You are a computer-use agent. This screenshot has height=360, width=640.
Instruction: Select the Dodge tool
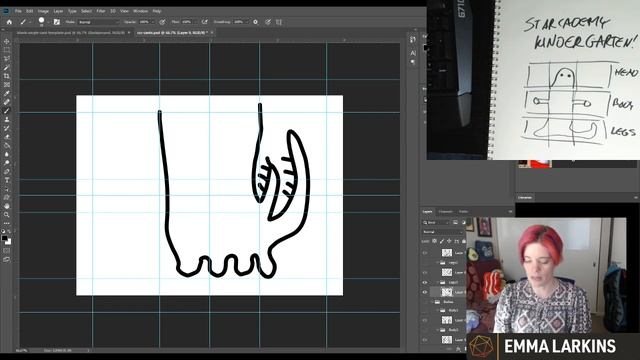pos(7,163)
